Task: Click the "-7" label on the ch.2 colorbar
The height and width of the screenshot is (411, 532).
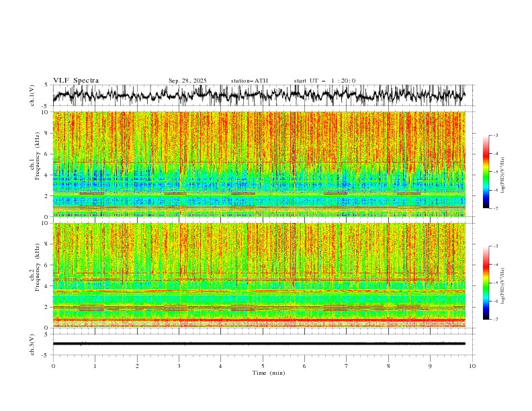Action: tap(495, 320)
